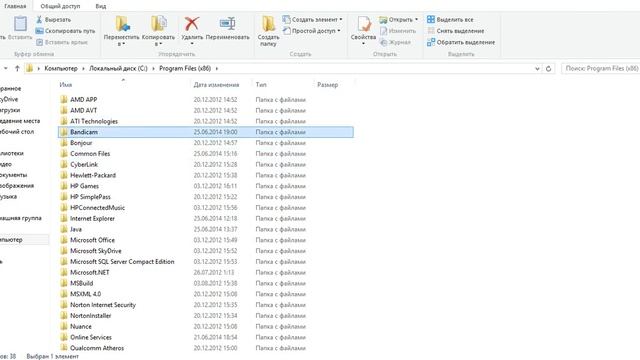Screen dimensions: 640x360
Task: Click the History (Журнал) icon
Action: click(x=383, y=42)
